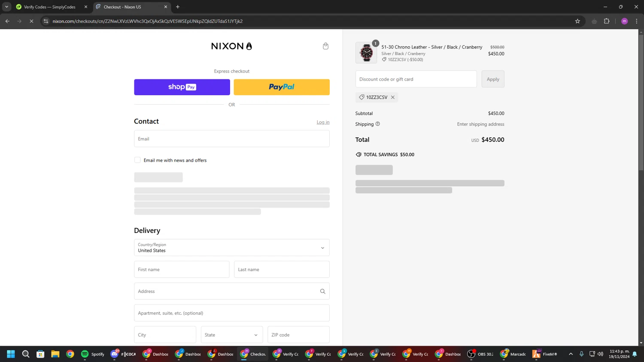The width and height of the screenshot is (644, 362).
Task: Focus the Apartment, suite, etc. field
Action: (x=232, y=313)
